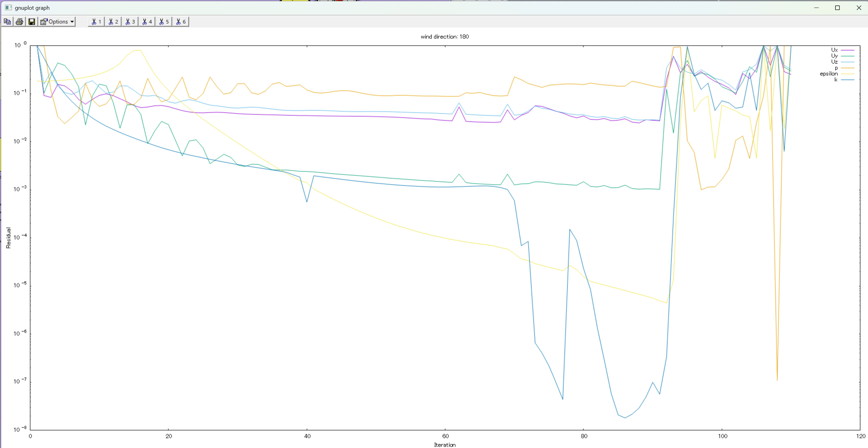Screen dimensions: 868x448
Task: Toggle plot 6 scissors button
Action: [181, 22]
